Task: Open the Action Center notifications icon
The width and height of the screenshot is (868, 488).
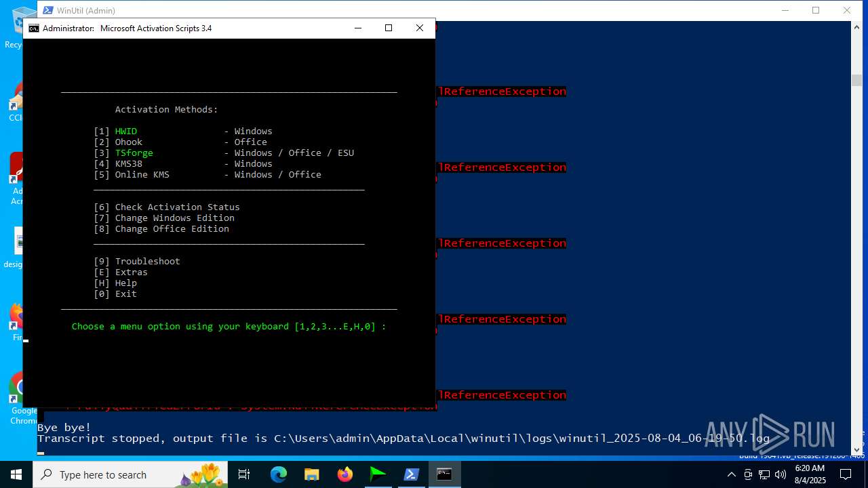Action: click(x=846, y=474)
